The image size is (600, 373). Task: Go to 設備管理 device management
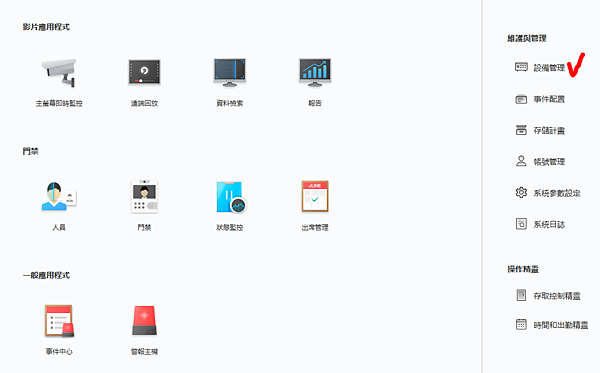(540, 68)
